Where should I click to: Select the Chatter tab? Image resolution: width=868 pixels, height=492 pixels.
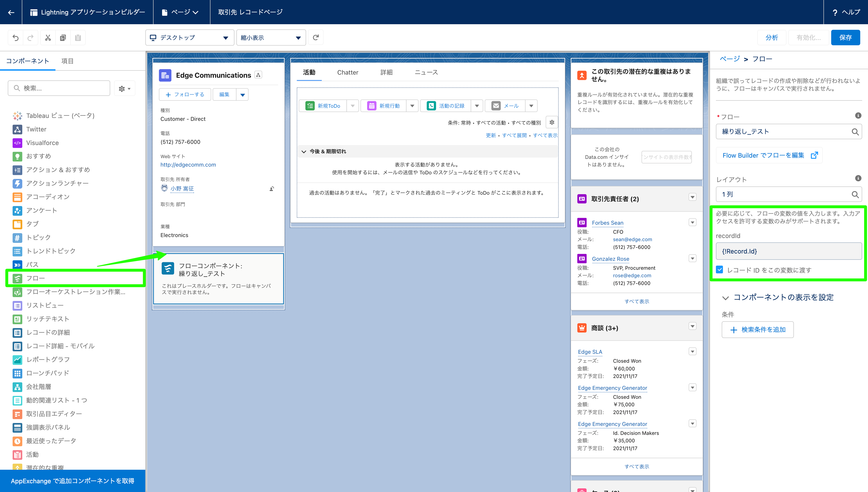point(348,72)
